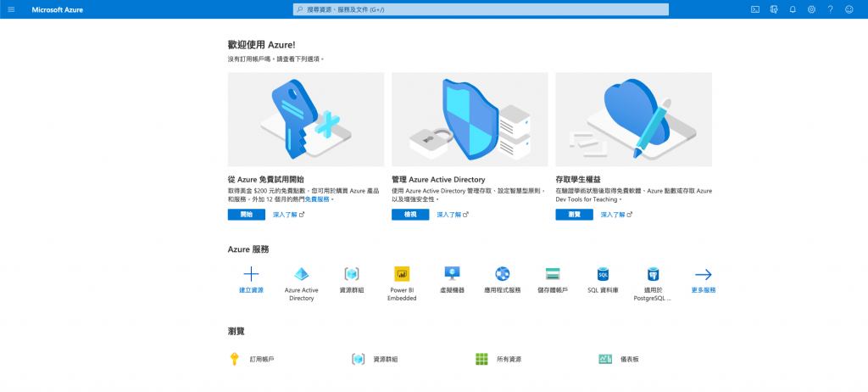The image size is (868, 392).
Task: Show notifications bell
Action: (793, 9)
